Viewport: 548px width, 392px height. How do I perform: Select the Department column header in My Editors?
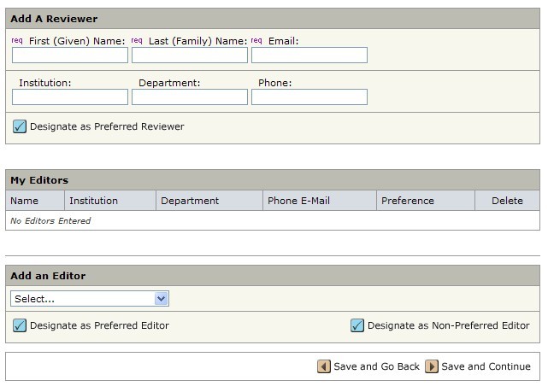pos(190,201)
